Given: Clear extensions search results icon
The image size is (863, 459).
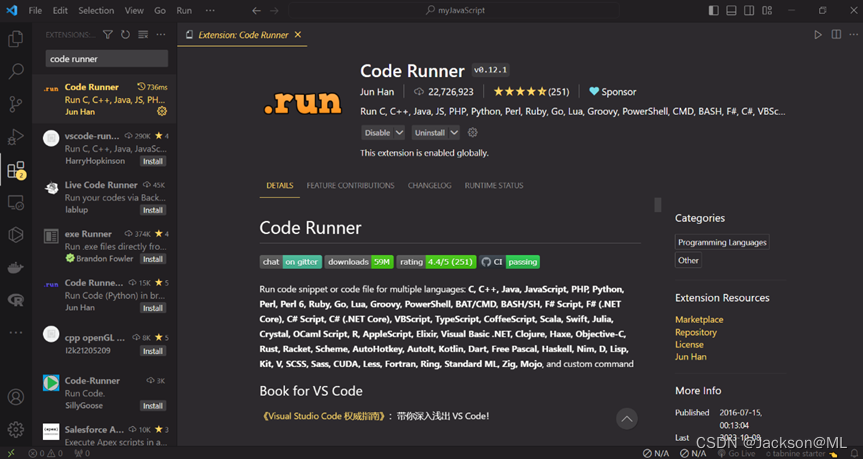Looking at the screenshot, I should point(143,35).
